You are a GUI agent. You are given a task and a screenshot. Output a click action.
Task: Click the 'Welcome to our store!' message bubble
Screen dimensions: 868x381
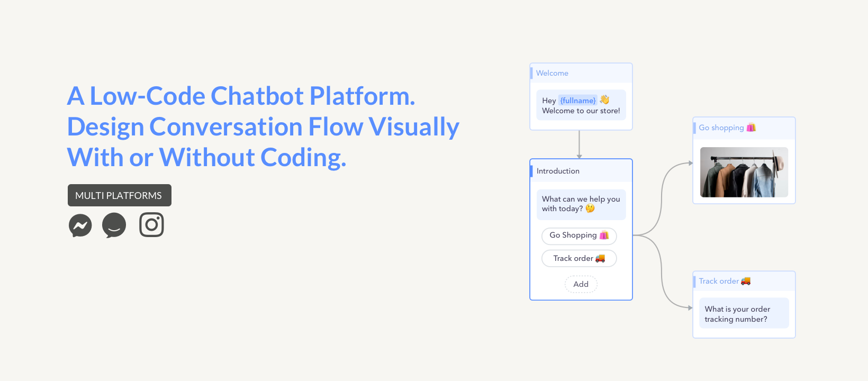tap(581, 105)
